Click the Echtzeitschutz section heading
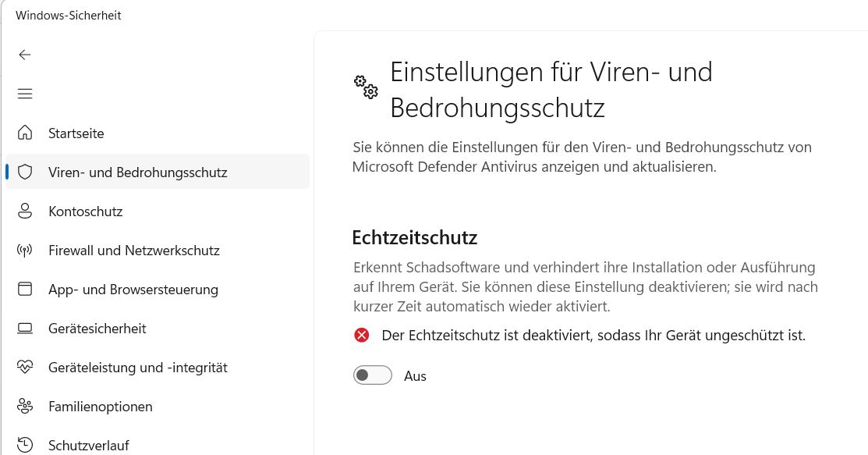The image size is (868, 455). click(x=414, y=236)
